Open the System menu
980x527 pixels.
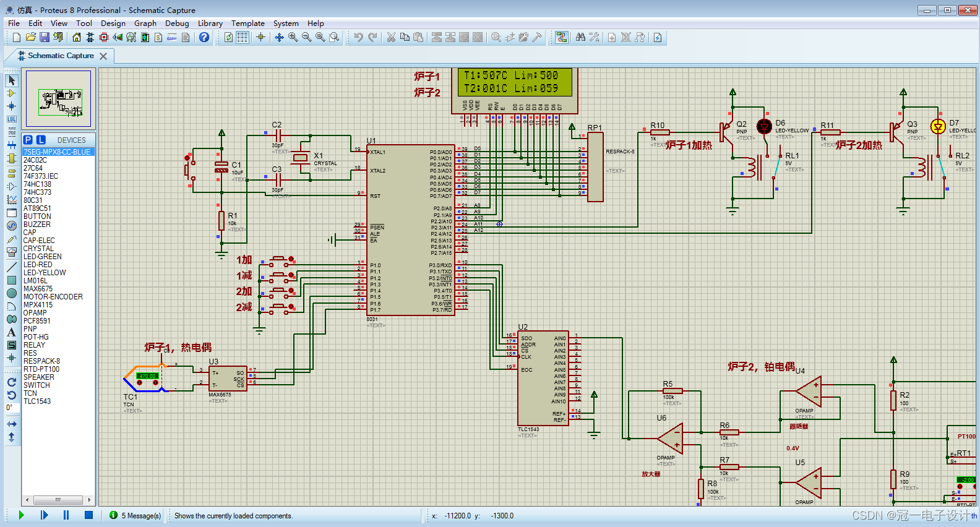pos(286,24)
